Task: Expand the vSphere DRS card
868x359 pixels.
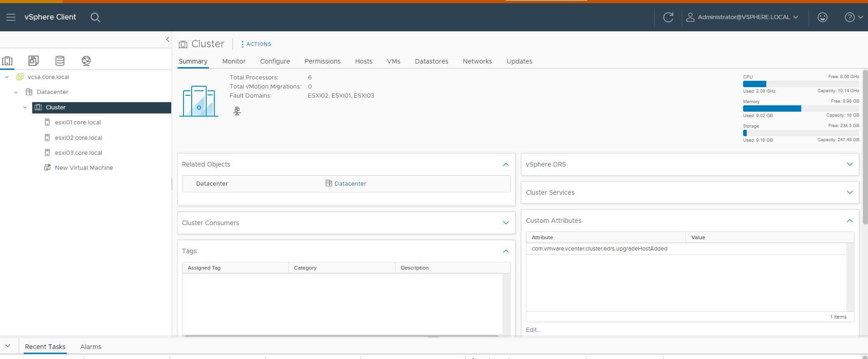Action: coord(850,164)
